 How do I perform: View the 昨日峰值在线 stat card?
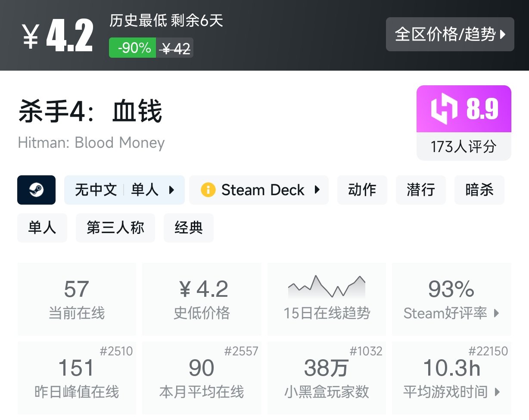(x=77, y=378)
